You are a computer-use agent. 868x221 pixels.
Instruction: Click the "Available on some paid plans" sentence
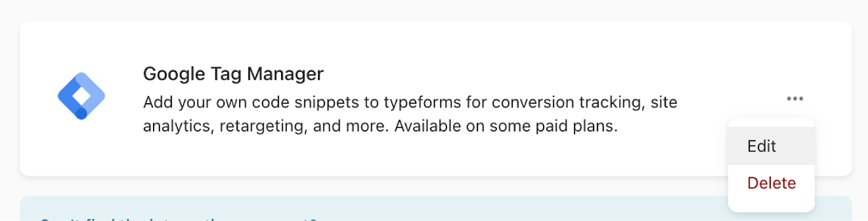click(x=506, y=126)
